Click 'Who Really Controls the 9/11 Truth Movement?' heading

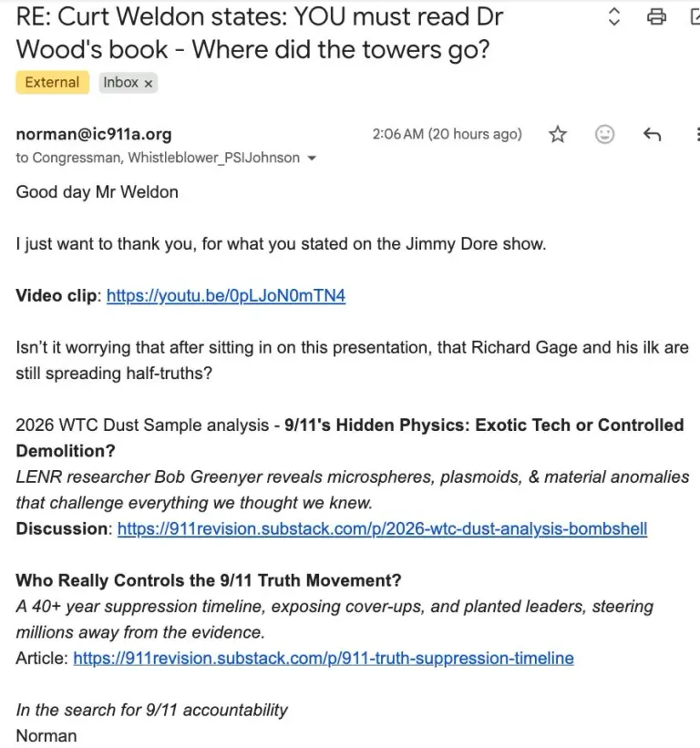[209, 580]
